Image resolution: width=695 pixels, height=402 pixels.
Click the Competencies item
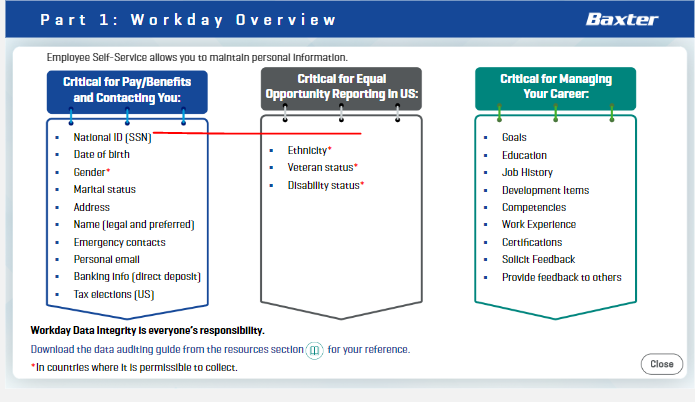click(x=534, y=207)
